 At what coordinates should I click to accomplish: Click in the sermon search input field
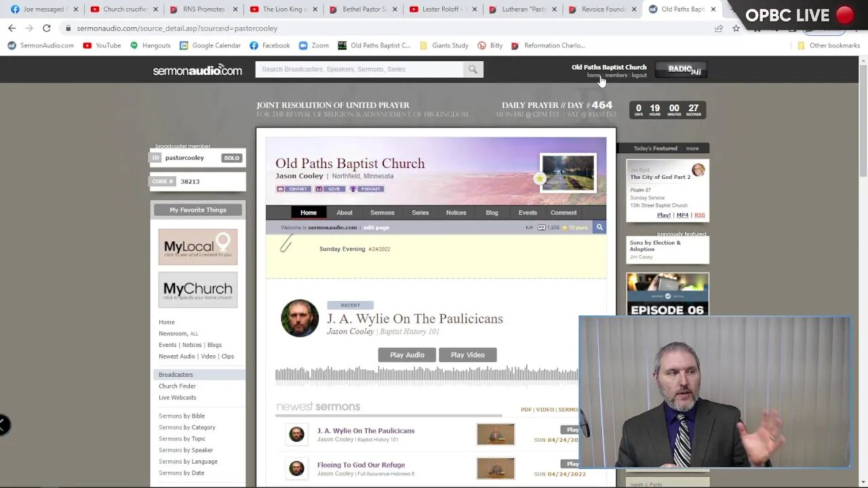361,69
